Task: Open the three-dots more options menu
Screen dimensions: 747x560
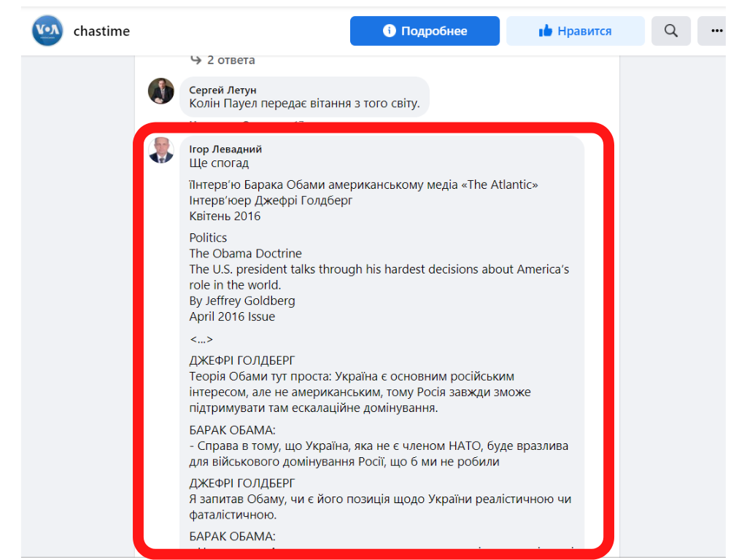Action: (x=713, y=31)
